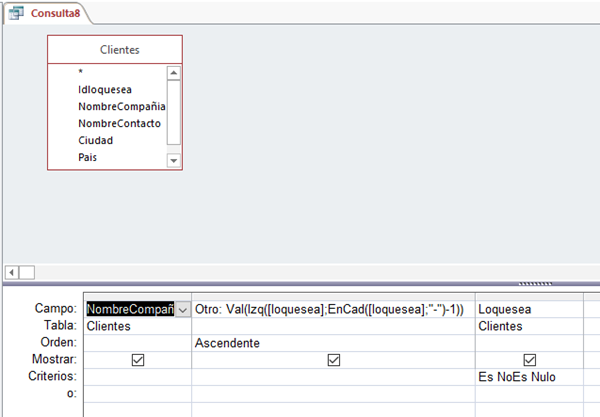Click Orden cell under NombreCompañ column
The image size is (600, 417).
click(x=138, y=343)
